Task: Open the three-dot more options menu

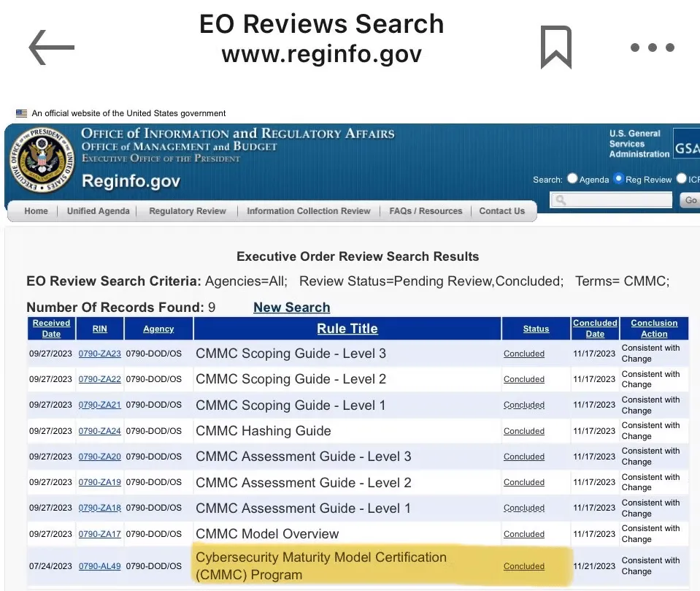Action: tap(653, 47)
